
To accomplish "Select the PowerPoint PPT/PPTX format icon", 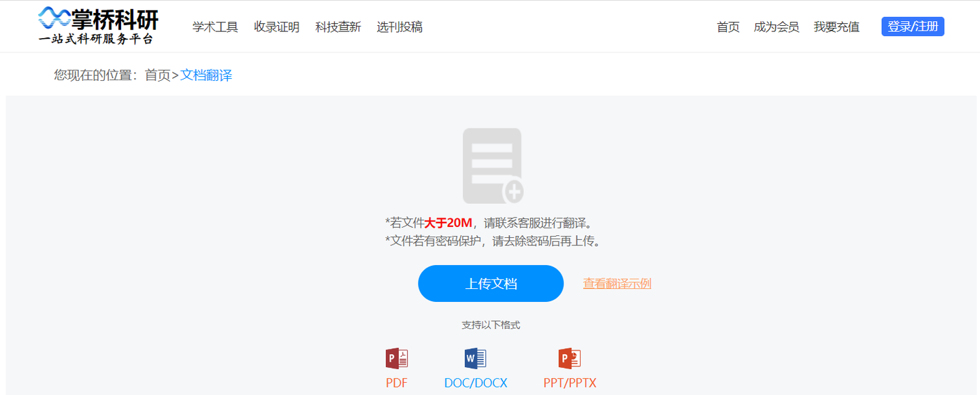I will pyautogui.click(x=570, y=358).
